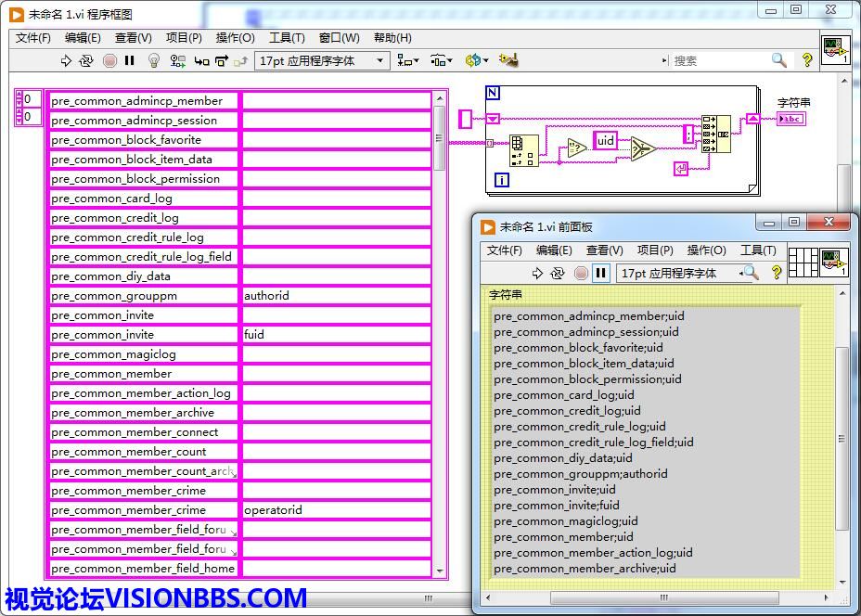Click the block diagram search field
Image resolution: width=861 pixels, height=616 pixels.
(719, 61)
